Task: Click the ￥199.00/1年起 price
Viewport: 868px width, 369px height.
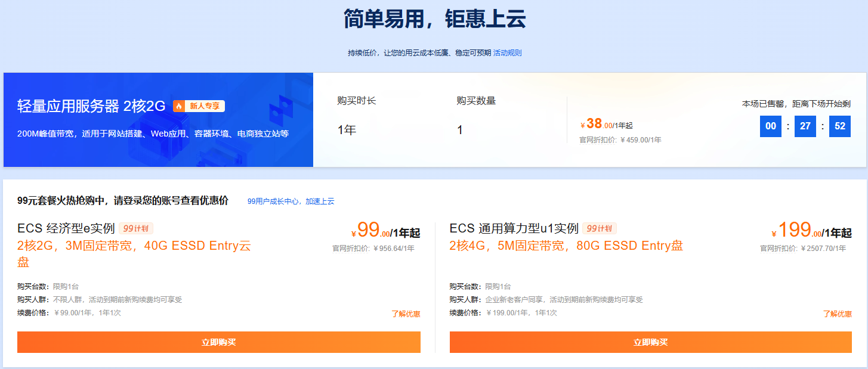Action: click(x=811, y=230)
